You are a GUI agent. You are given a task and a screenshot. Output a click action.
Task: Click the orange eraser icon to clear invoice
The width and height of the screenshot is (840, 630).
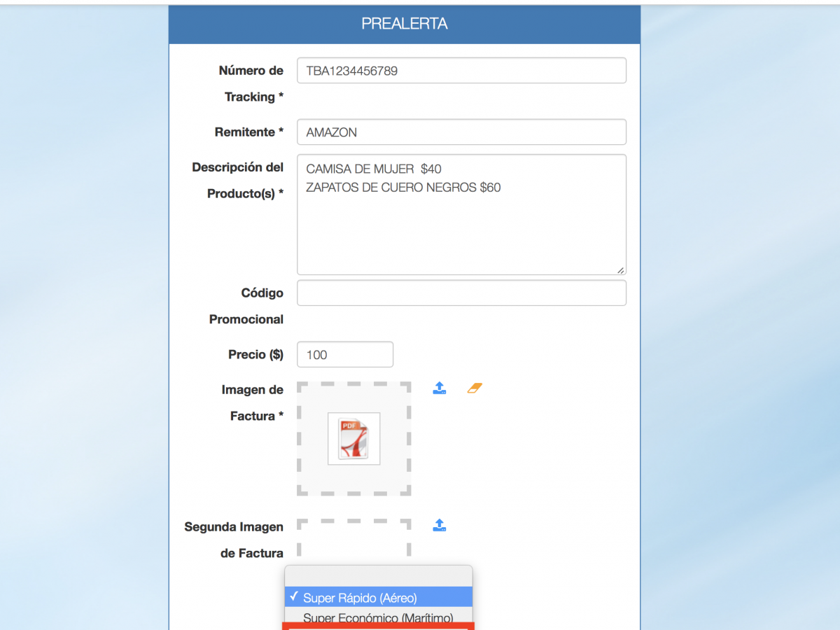[x=475, y=388]
